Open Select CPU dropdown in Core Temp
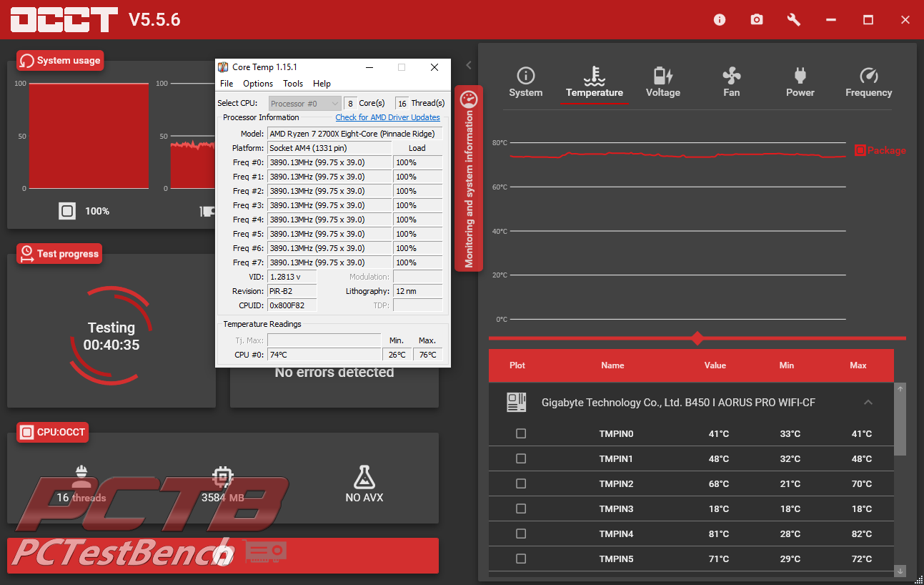The height and width of the screenshot is (585, 924). coord(305,104)
